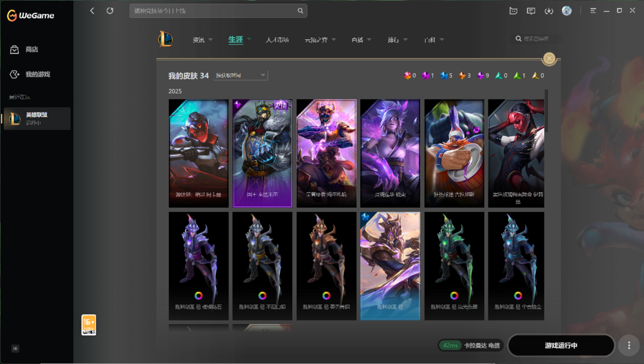Expand the 百科 dropdown arrow
The height and width of the screenshot is (364, 644).
(441, 40)
